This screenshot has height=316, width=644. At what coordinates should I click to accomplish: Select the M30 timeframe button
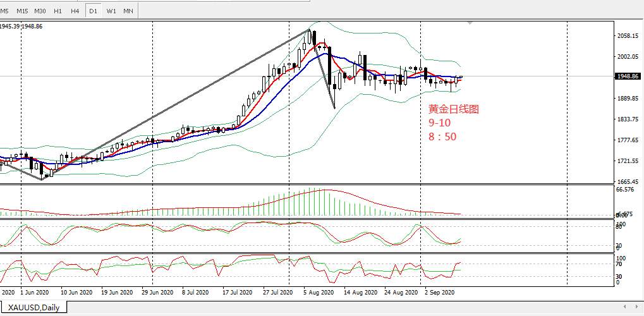tap(40, 11)
